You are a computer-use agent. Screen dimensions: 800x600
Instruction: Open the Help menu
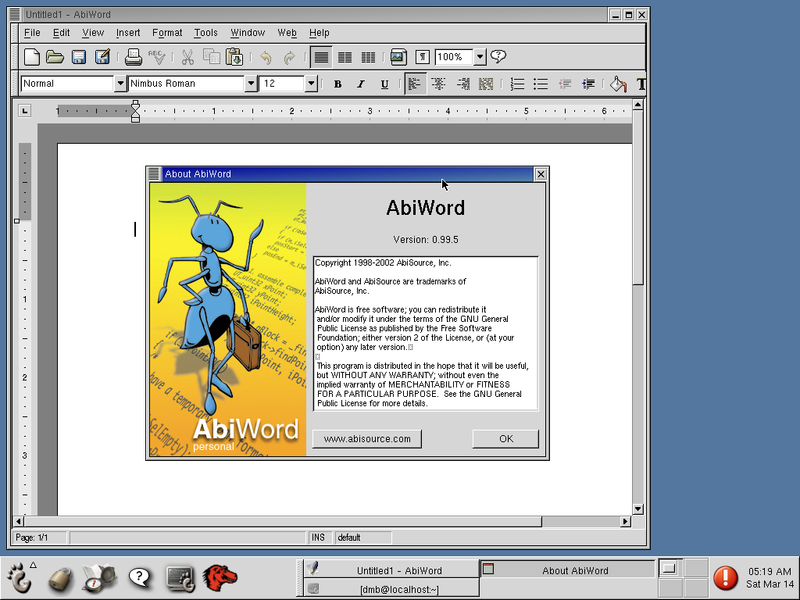(319, 33)
